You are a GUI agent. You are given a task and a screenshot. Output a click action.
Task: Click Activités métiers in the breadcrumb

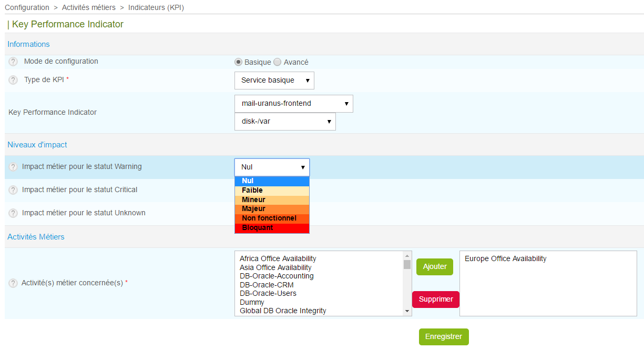88,7
